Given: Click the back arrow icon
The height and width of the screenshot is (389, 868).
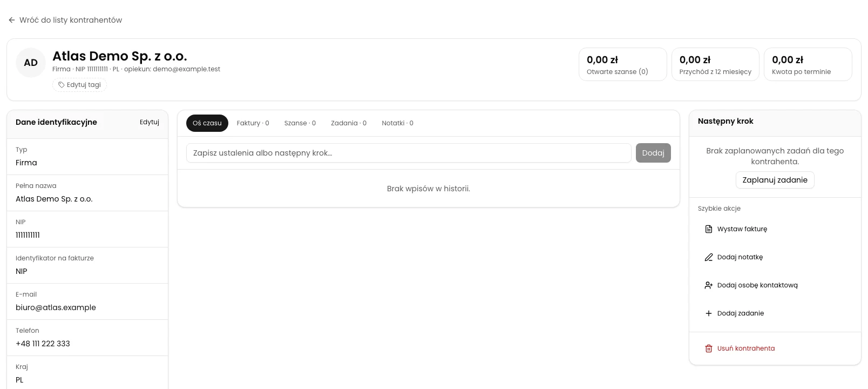Looking at the screenshot, I should 12,20.
